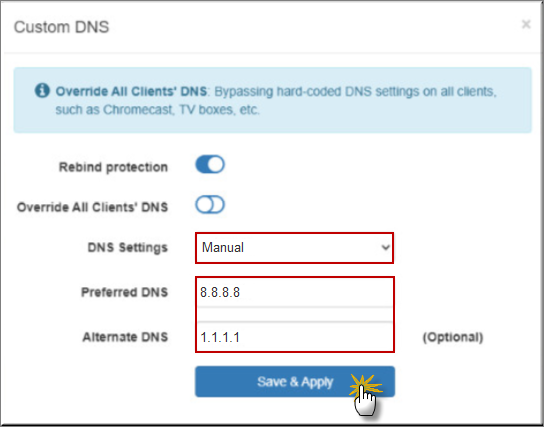544x427 pixels.
Task: Click the DNS Settings label
Action: pos(128,248)
